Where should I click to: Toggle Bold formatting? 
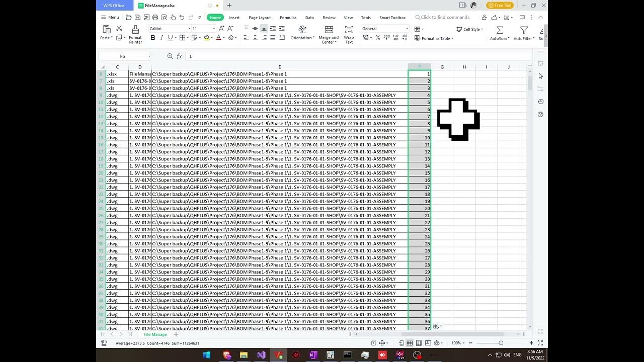point(153,38)
